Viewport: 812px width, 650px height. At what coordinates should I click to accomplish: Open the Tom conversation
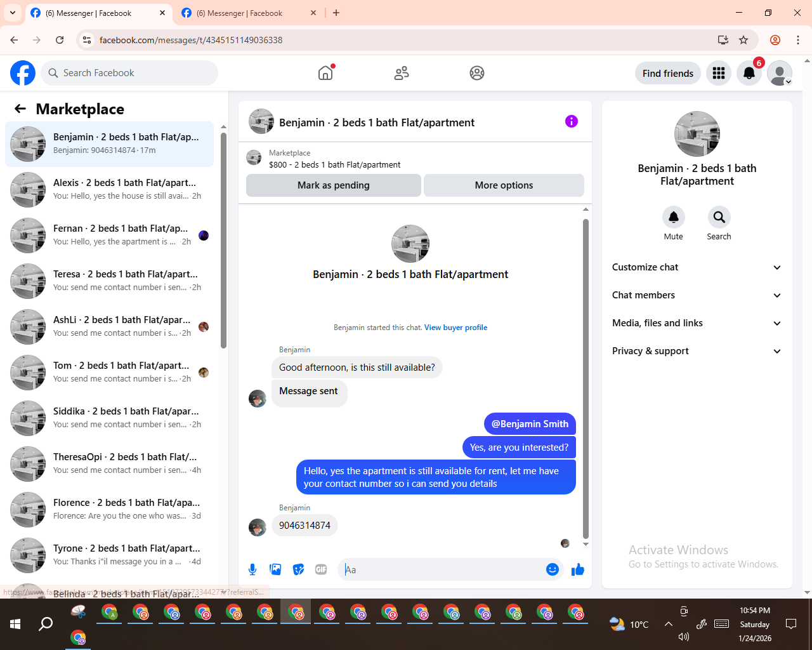[109, 372]
